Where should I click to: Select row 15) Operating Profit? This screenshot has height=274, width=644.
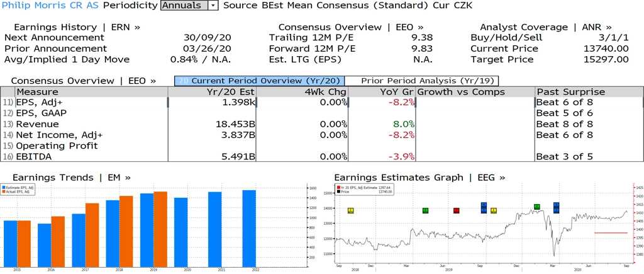[322, 146]
